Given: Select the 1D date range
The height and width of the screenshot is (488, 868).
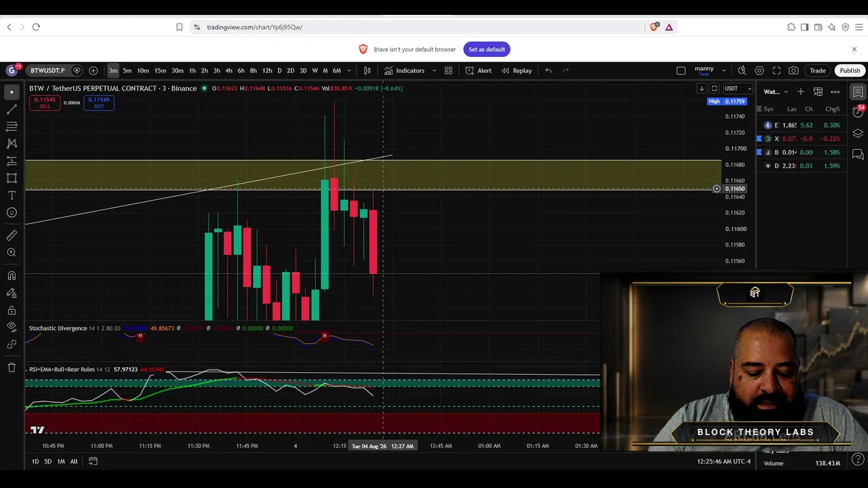Looking at the screenshot, I should tap(35, 462).
